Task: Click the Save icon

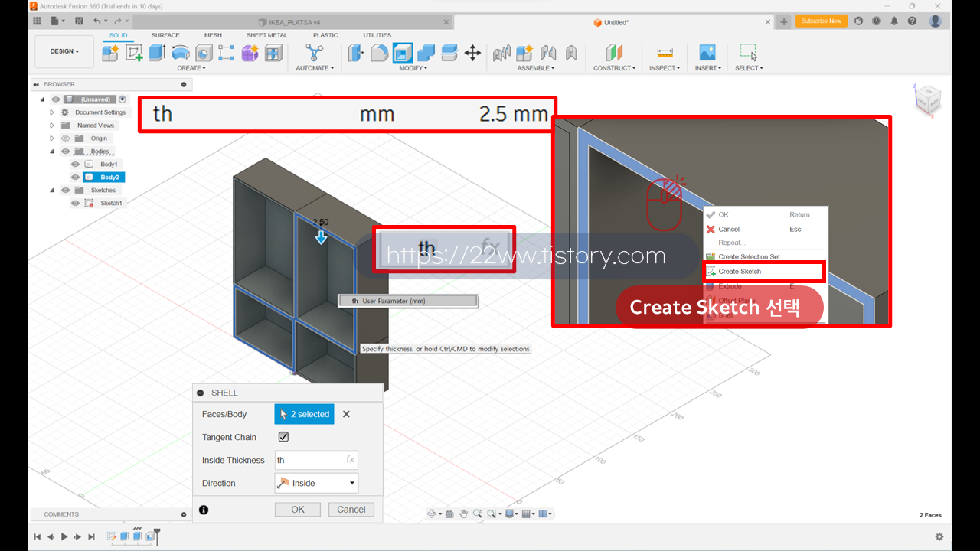Action: [x=79, y=21]
